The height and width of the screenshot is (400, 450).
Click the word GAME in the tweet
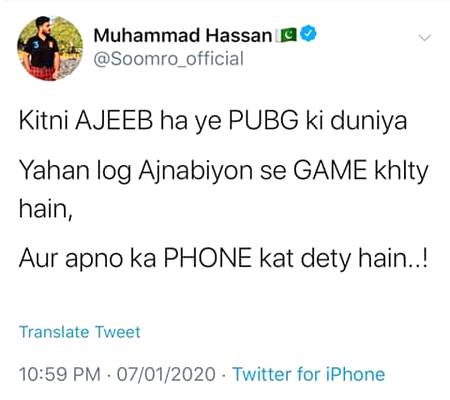coord(330,171)
